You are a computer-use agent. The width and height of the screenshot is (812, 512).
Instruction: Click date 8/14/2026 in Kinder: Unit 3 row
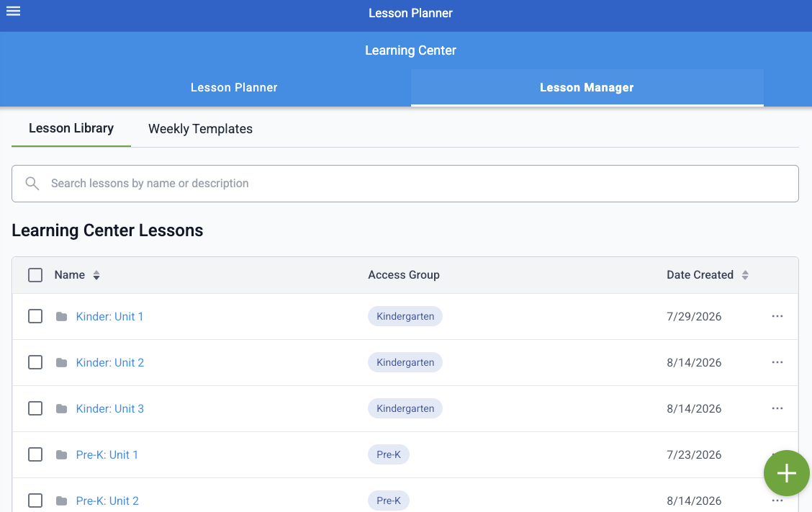pyautogui.click(x=694, y=408)
